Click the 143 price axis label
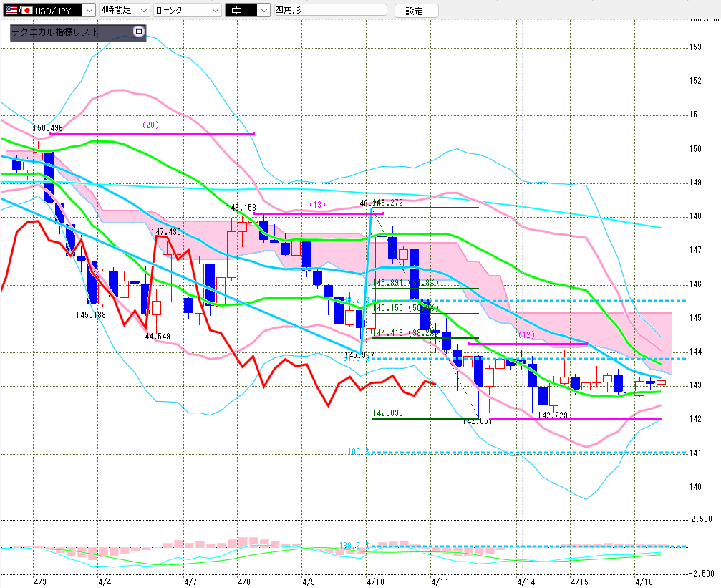 [x=696, y=385]
